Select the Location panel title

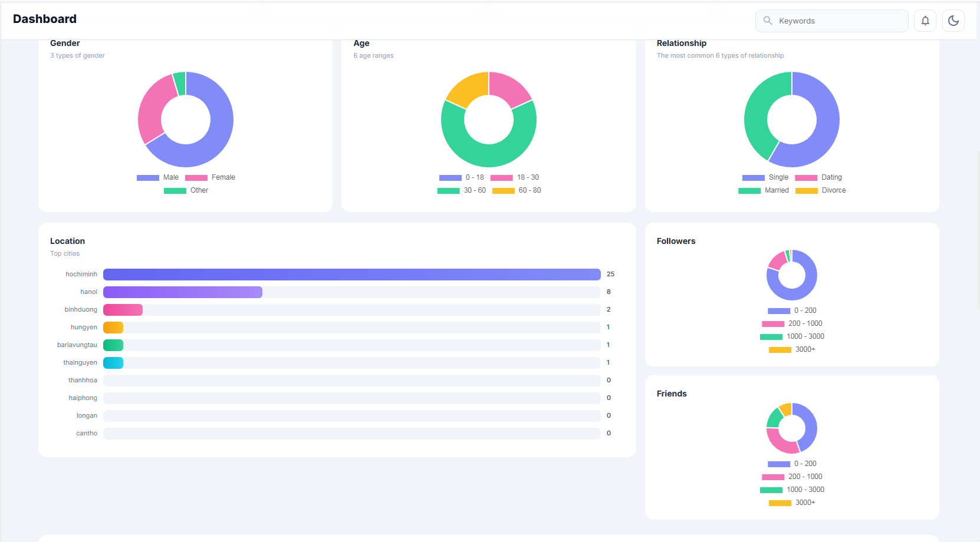click(67, 241)
